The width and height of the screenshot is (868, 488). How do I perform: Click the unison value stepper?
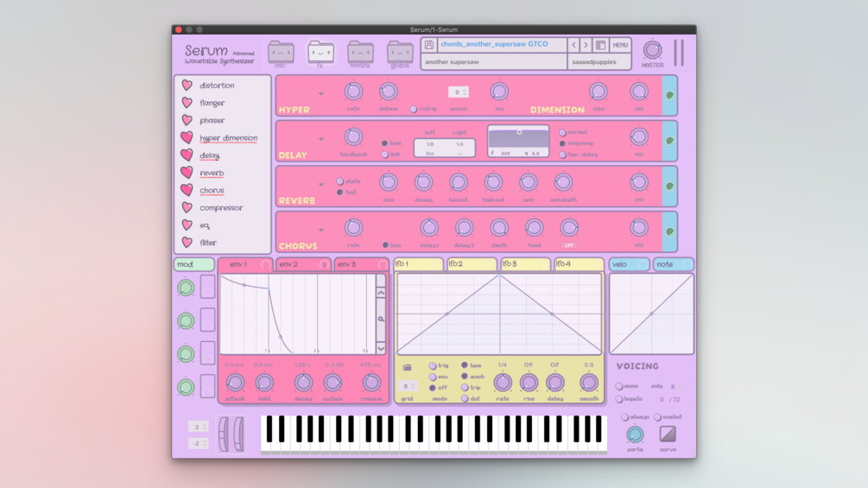(459, 92)
